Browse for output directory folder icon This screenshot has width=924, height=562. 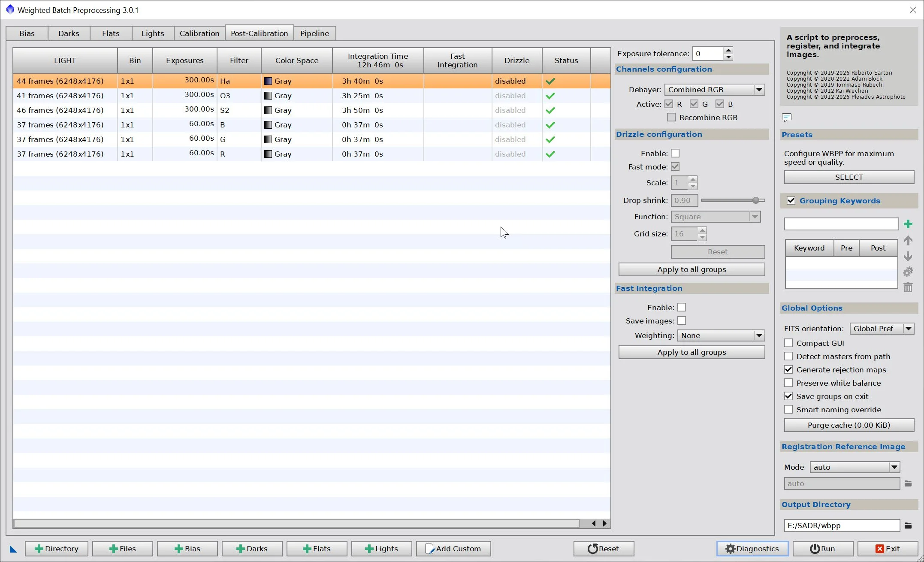tap(908, 526)
